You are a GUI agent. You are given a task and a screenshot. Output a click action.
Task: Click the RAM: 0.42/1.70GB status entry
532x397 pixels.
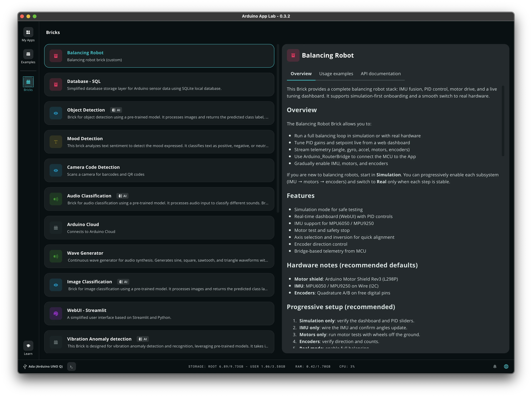point(313,366)
